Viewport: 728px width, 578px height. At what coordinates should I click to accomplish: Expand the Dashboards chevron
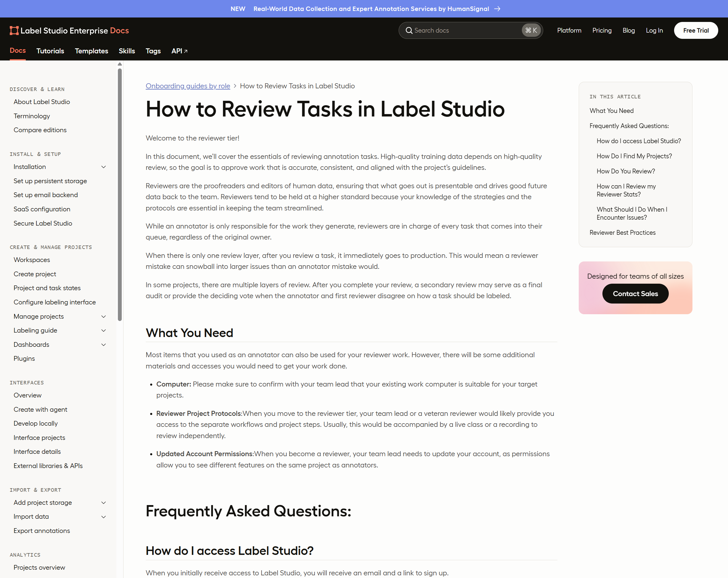tap(104, 345)
